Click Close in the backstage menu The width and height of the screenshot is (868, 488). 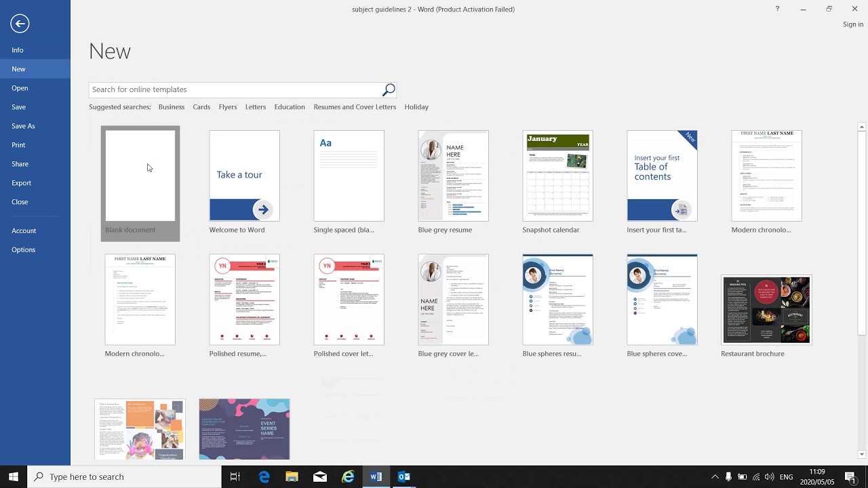(x=35, y=202)
